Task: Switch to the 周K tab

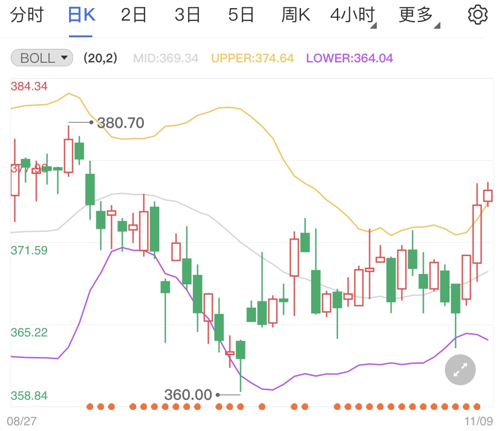Action: pyautogui.click(x=296, y=15)
